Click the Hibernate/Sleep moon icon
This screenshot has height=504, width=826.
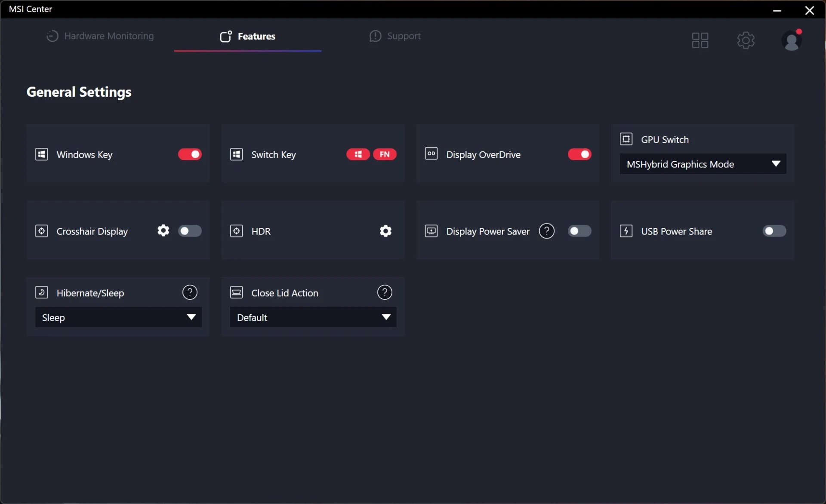point(41,292)
